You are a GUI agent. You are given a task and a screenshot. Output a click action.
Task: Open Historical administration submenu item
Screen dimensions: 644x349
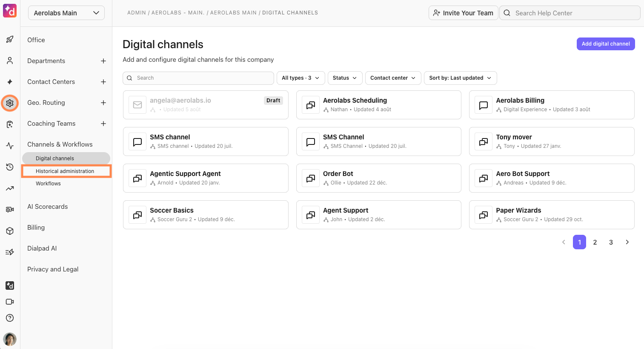(x=66, y=171)
